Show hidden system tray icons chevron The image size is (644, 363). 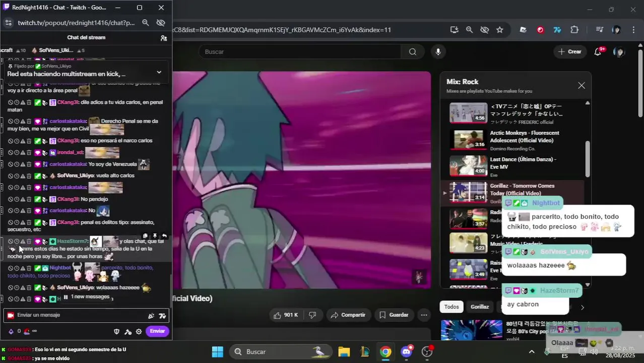click(531, 351)
